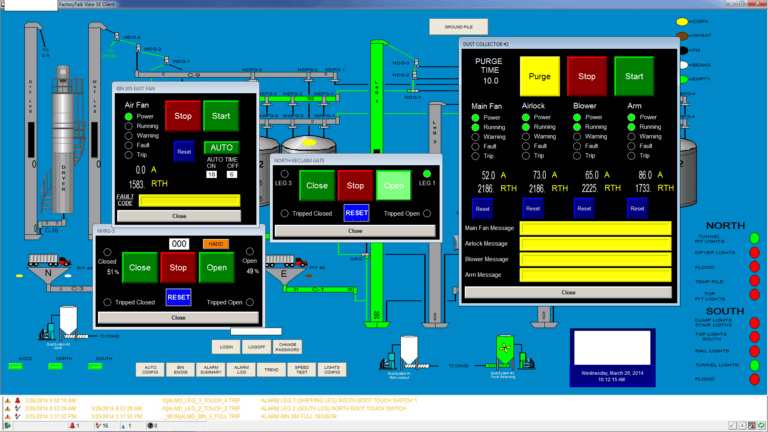Click the yellow CORN legend indicator

tap(680, 21)
